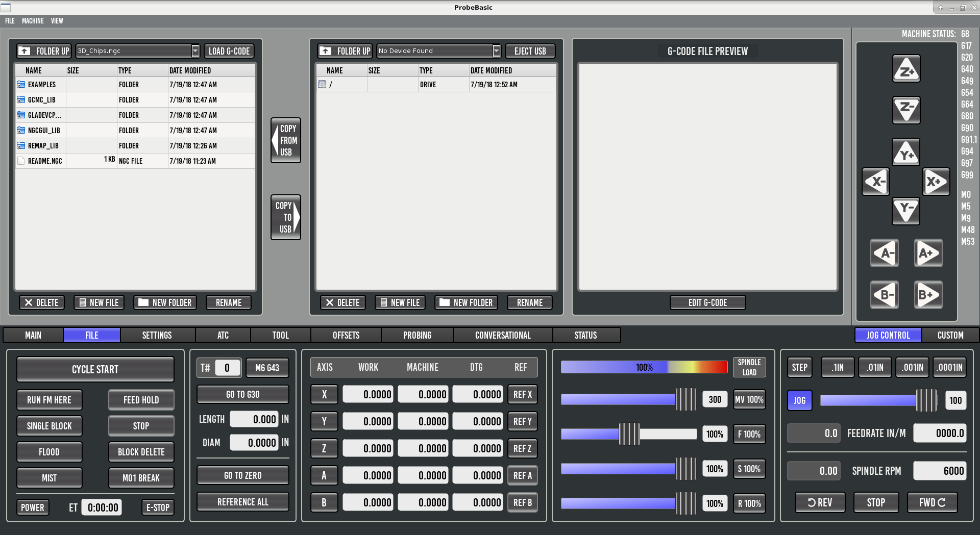Toggle MIST coolant

click(x=49, y=478)
